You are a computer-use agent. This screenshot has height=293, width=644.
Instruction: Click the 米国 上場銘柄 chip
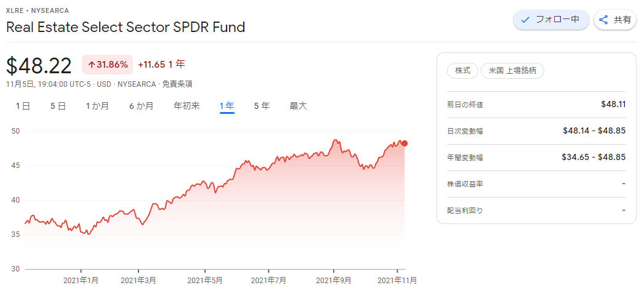[512, 71]
